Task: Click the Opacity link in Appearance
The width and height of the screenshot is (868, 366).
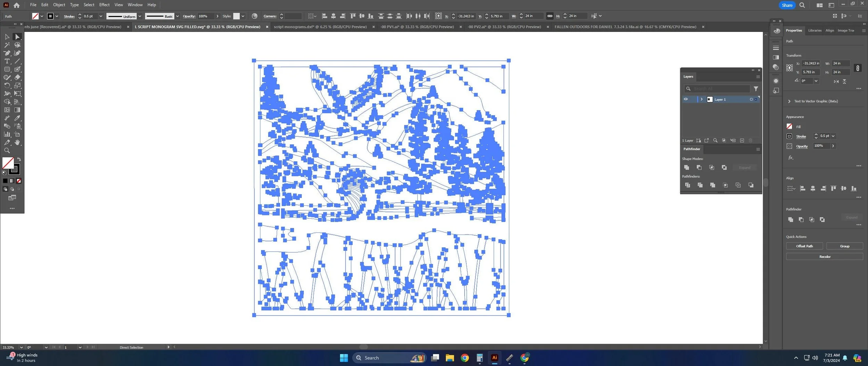Action: click(x=802, y=146)
